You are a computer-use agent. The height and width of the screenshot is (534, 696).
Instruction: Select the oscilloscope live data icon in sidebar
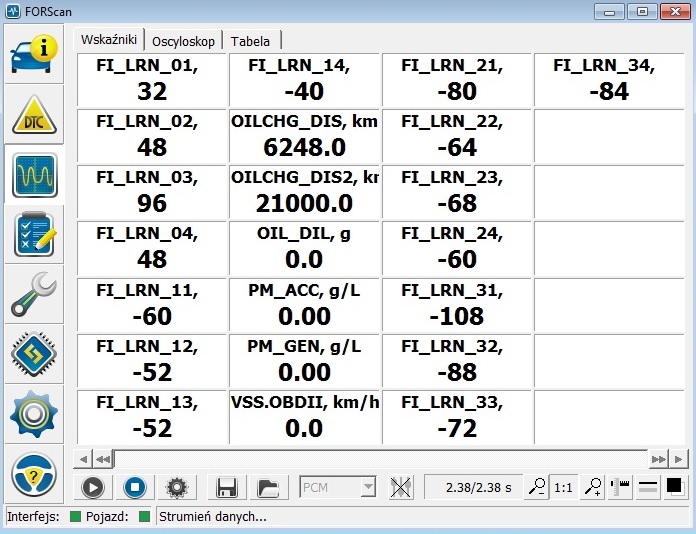point(34,177)
